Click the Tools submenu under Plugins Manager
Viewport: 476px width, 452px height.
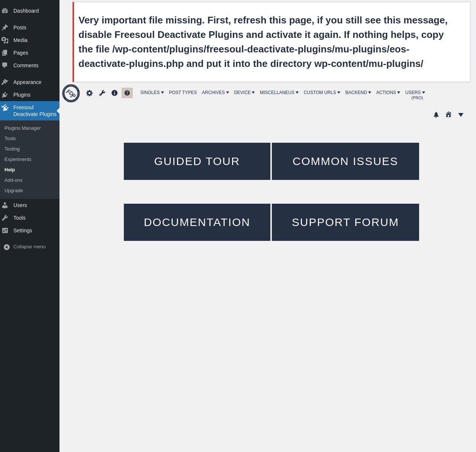click(10, 139)
